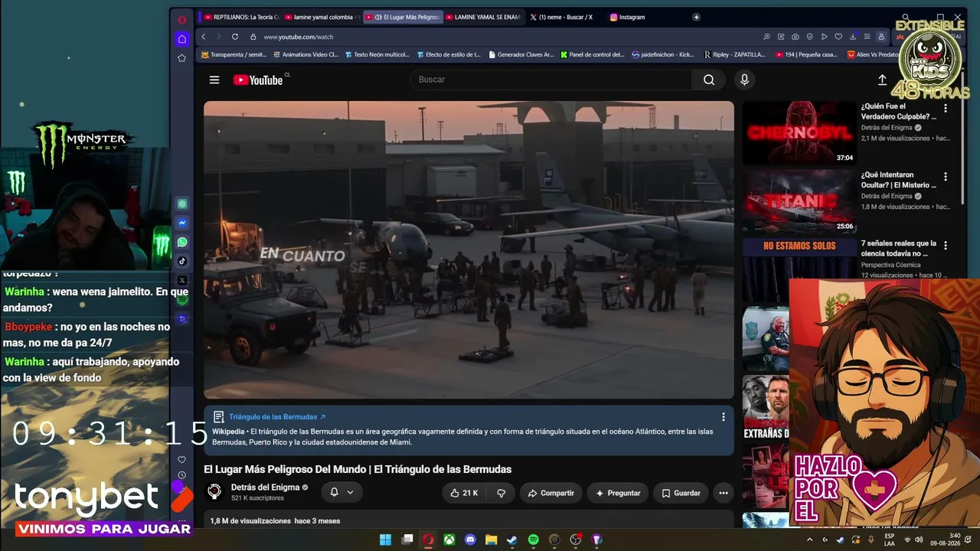This screenshot has height=551, width=980.
Task: Open a new browser tab
Action: click(696, 17)
